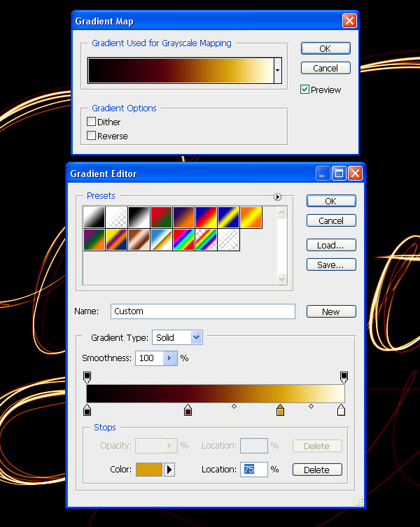
Task: Open the Presets flyout menu arrow
Action: tap(277, 197)
